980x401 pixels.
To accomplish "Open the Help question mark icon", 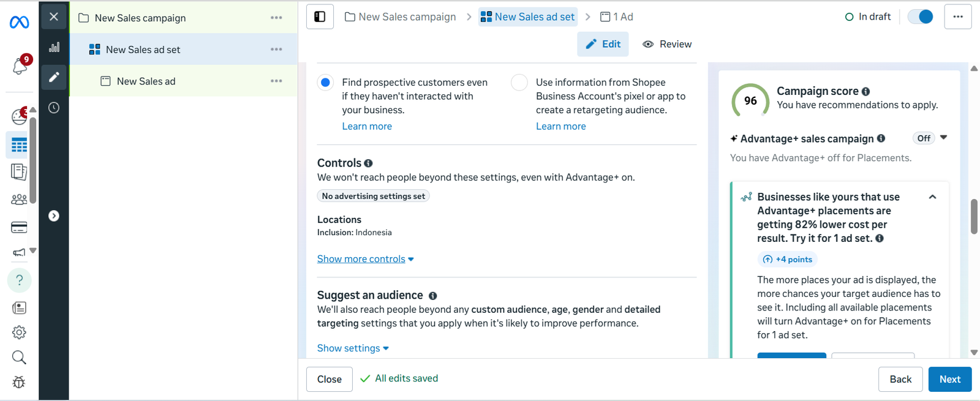I will point(19,280).
